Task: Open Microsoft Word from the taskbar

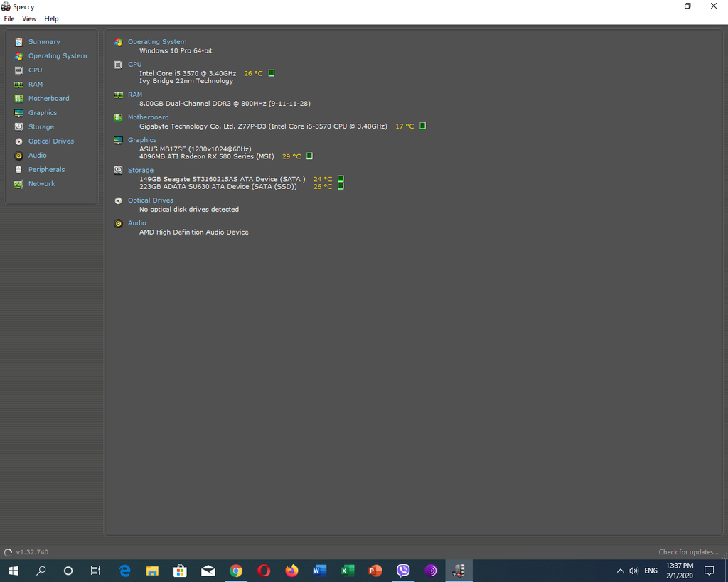Action: point(319,571)
